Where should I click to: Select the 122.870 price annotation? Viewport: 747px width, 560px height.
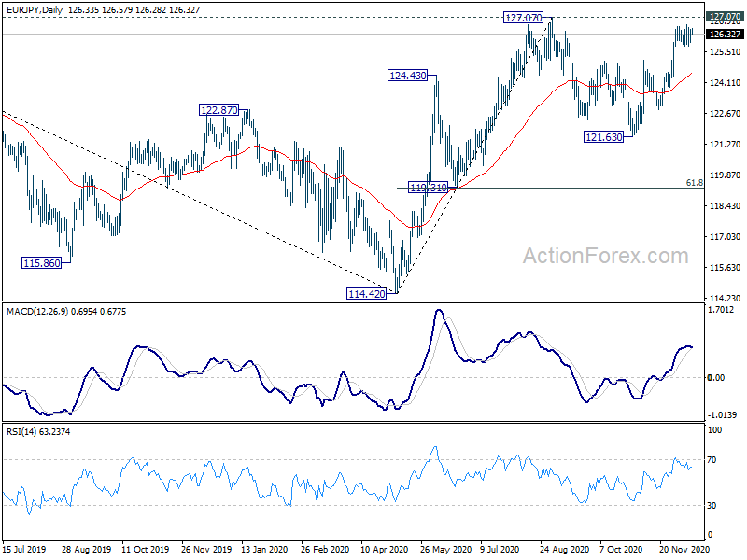click(218, 110)
